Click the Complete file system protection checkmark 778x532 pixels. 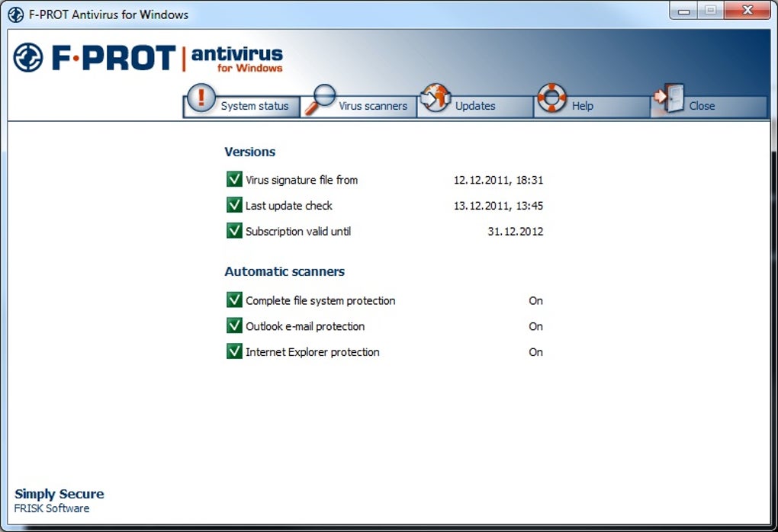click(x=234, y=300)
